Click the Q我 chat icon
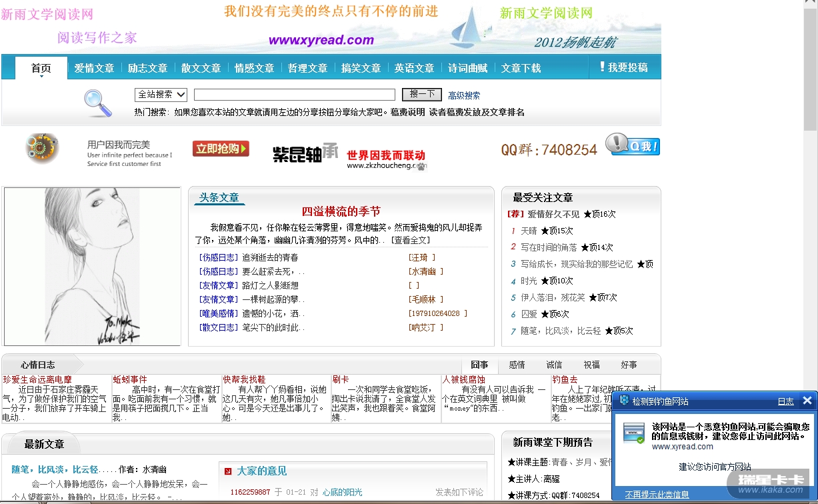Image resolution: width=818 pixels, height=504 pixels. click(632, 145)
